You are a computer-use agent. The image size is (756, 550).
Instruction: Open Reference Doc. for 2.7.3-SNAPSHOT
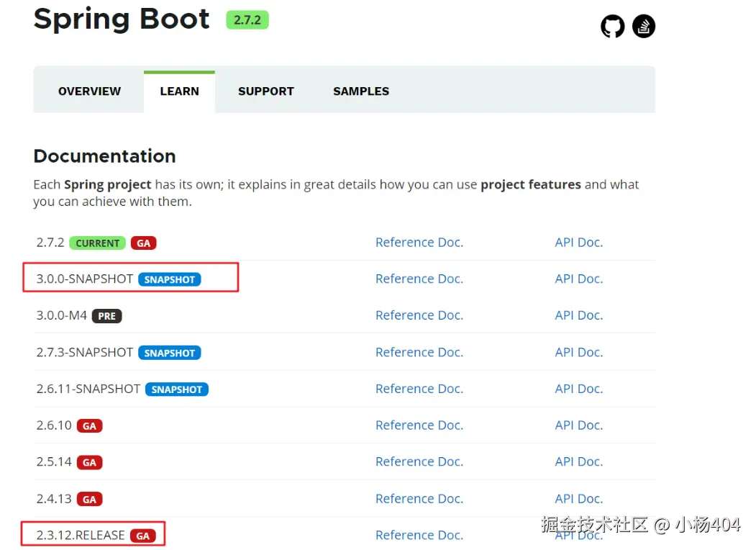click(419, 352)
